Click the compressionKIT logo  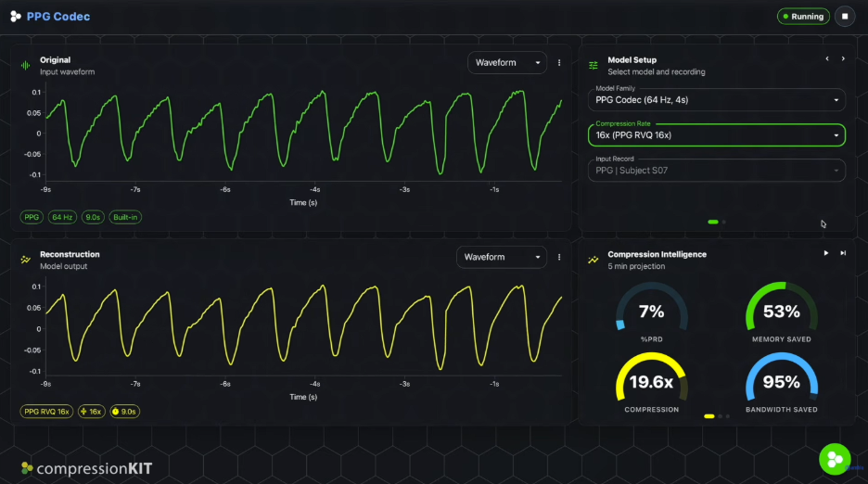(86, 468)
